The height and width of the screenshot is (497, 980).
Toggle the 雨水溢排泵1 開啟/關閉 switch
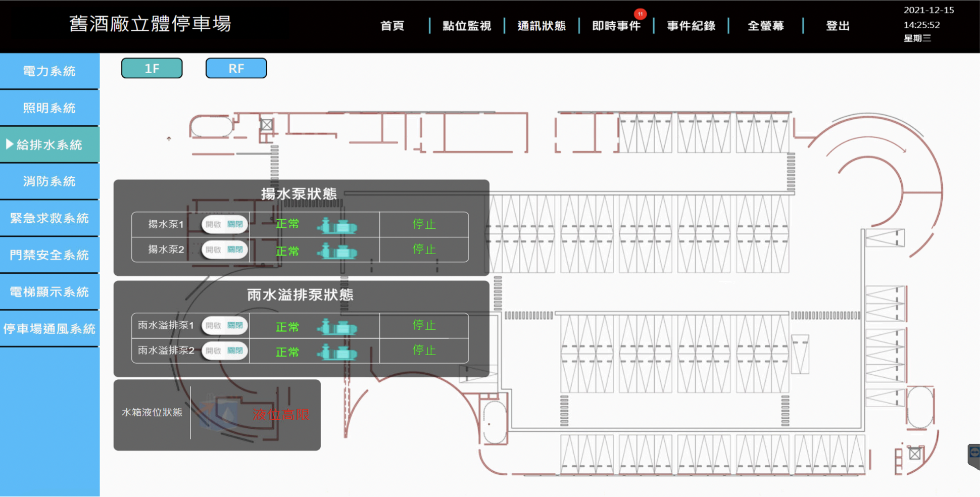[225, 325]
